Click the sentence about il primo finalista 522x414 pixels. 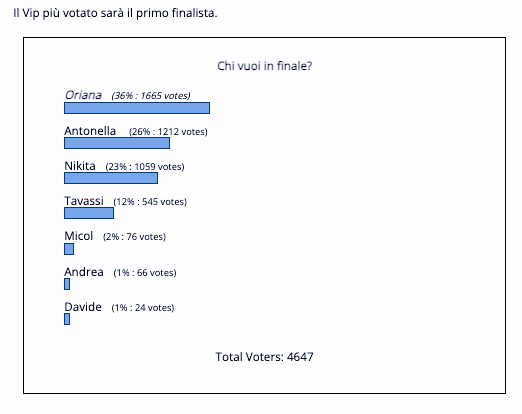[115, 13]
